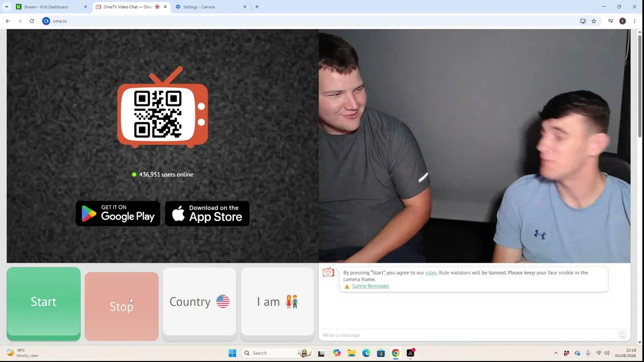Minimize the Chrome window

[604, 7]
